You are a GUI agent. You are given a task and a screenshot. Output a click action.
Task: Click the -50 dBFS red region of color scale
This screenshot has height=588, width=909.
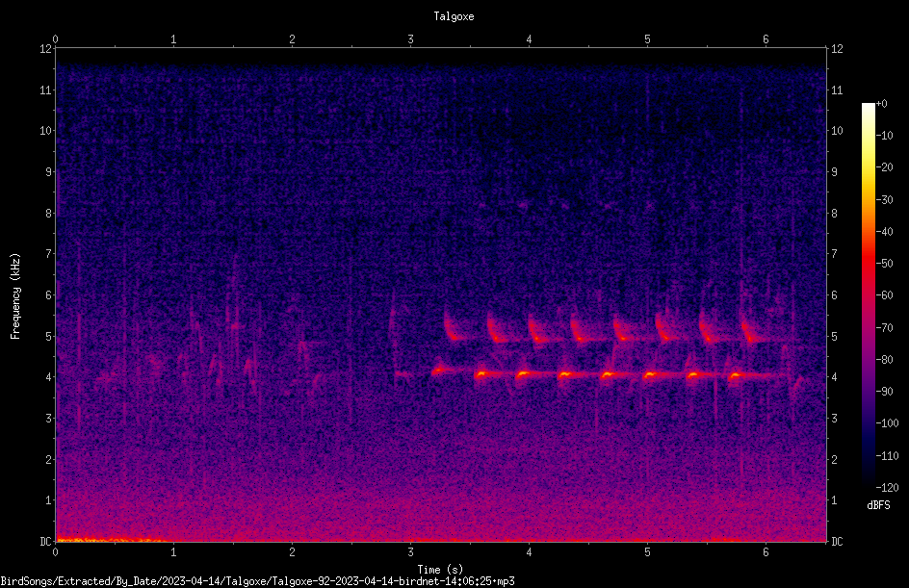[868, 264]
